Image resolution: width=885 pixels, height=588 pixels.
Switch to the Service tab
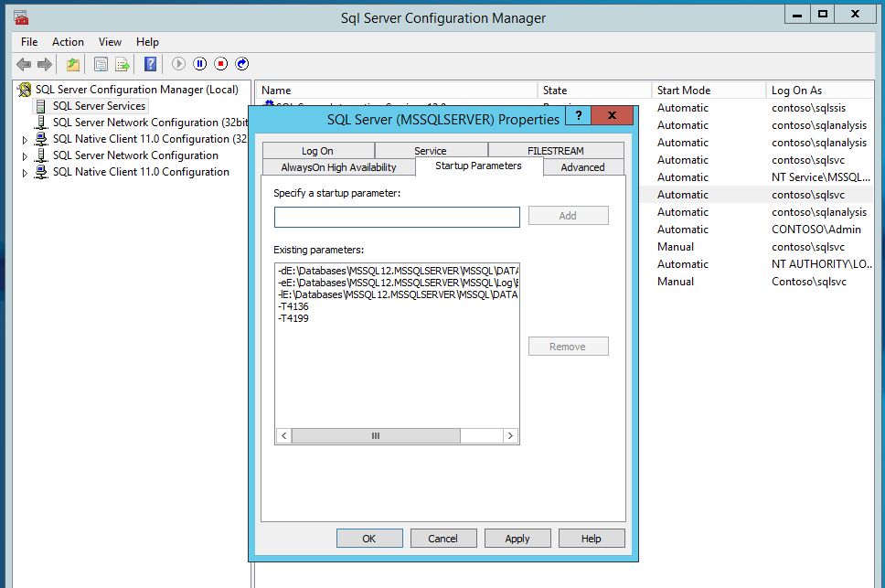tap(431, 151)
